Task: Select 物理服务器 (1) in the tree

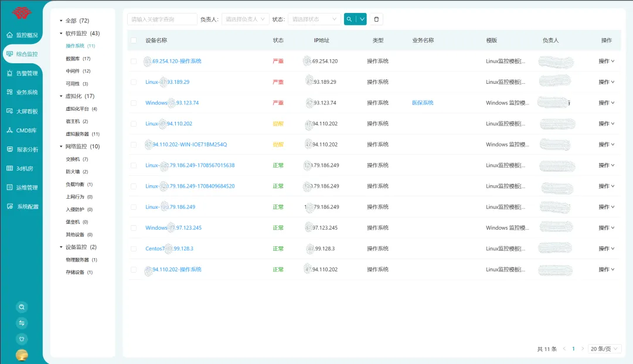Action: [x=81, y=260]
